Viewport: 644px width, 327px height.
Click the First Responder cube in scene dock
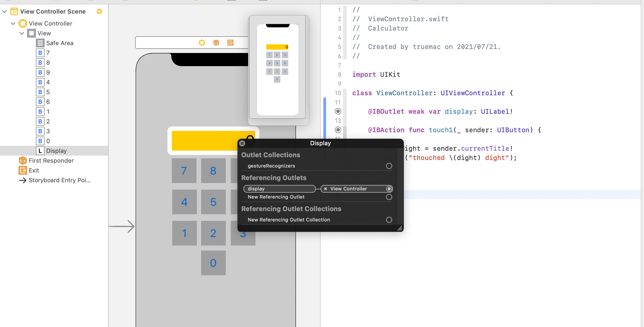[x=216, y=43]
